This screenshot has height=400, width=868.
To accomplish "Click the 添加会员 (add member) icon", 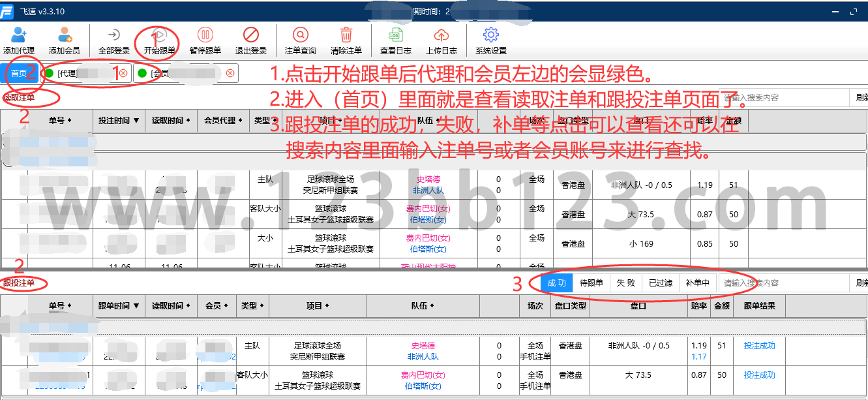I will [65, 35].
